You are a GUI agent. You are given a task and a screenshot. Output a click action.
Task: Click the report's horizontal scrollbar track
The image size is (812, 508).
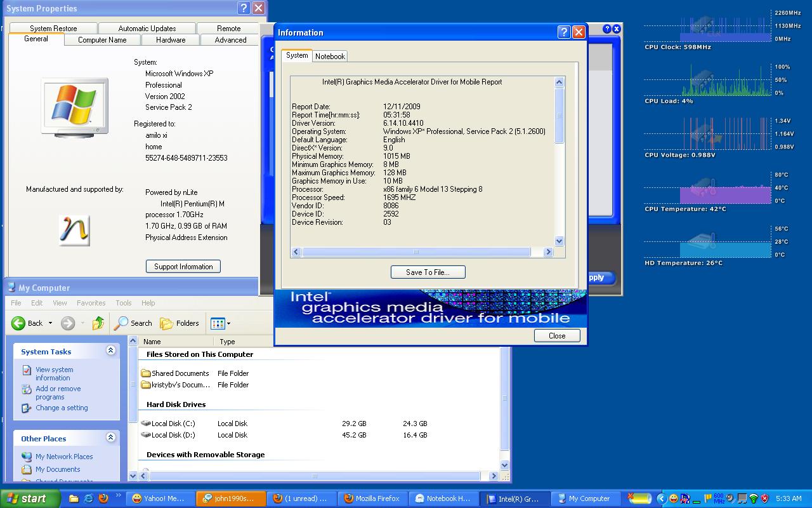pyautogui.click(x=538, y=252)
